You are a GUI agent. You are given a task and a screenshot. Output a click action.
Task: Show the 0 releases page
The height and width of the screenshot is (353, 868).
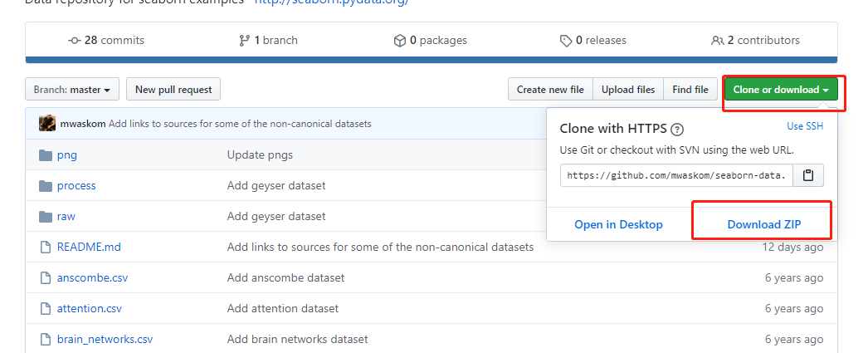(592, 40)
